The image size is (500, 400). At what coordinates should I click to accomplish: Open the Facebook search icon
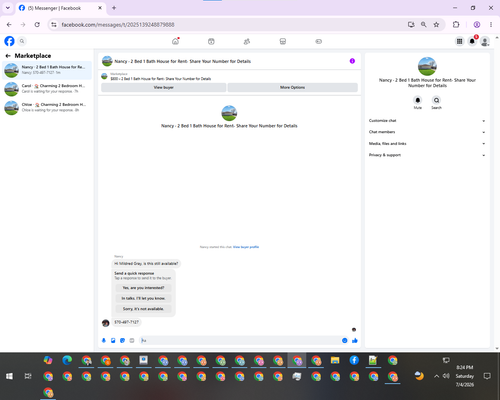[22, 41]
